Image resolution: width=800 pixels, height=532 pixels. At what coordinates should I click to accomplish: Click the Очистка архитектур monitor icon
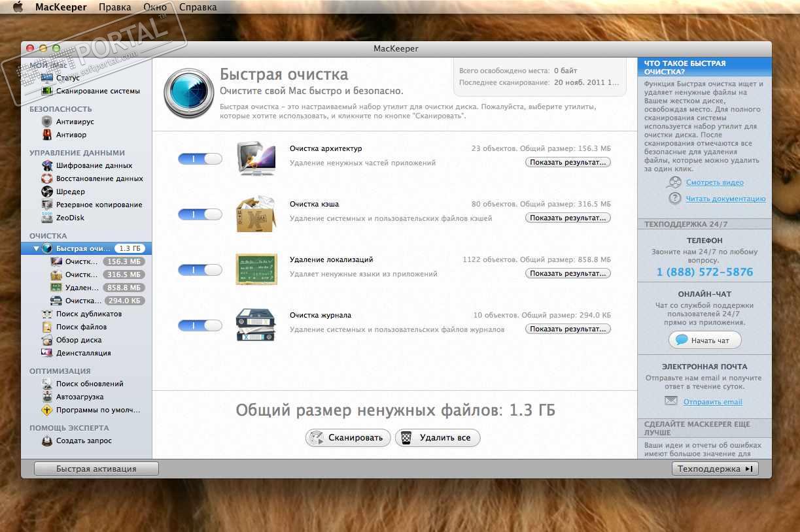[256, 158]
